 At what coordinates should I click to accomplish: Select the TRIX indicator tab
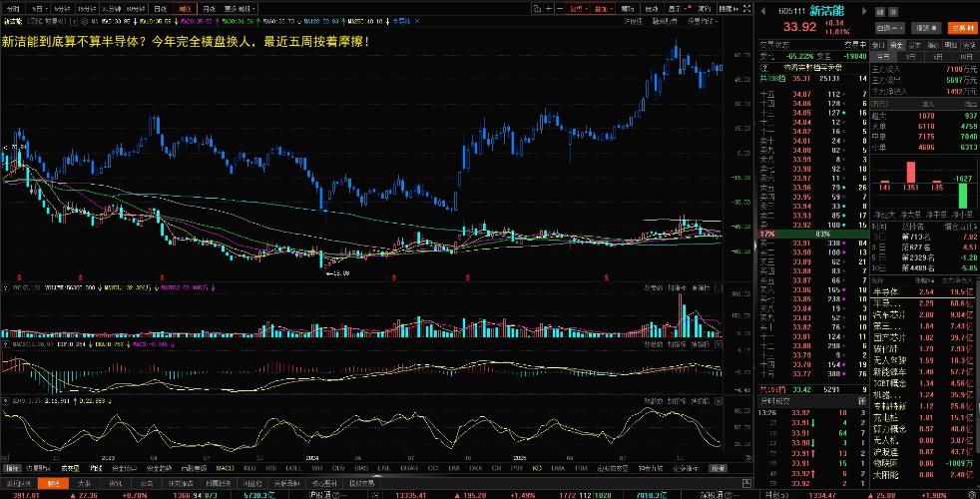click(x=581, y=468)
